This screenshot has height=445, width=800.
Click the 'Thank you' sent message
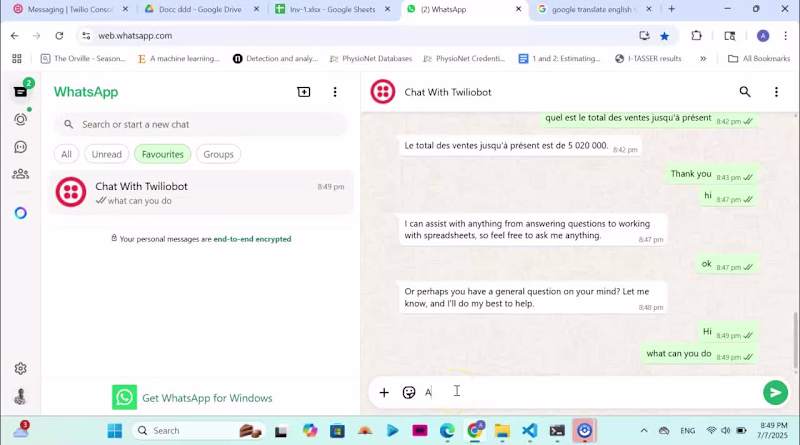[712, 175]
